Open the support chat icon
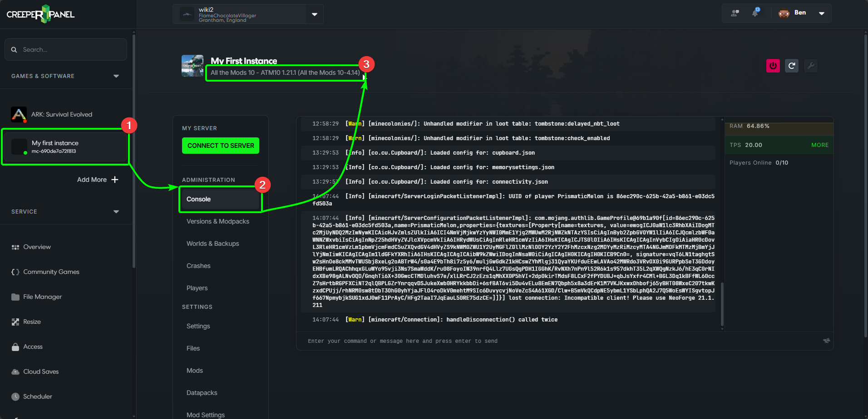This screenshot has width=868, height=419. [x=735, y=13]
